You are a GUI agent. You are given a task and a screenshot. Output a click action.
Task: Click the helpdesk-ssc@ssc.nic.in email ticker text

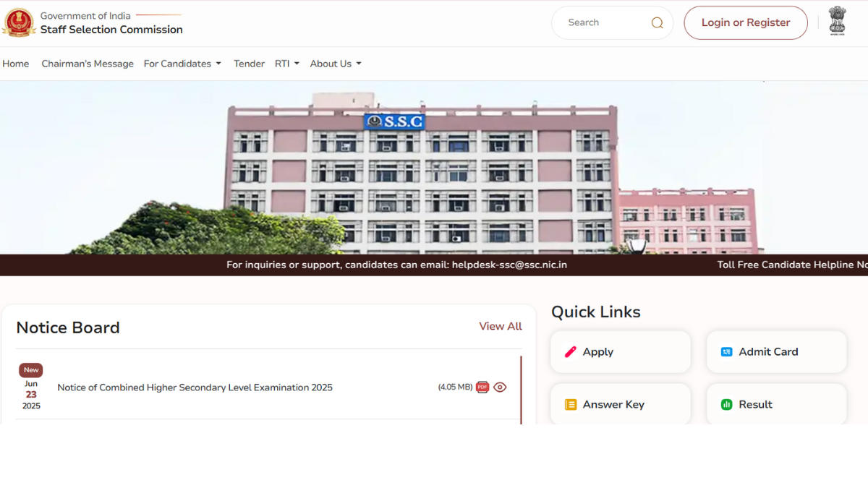click(509, 265)
